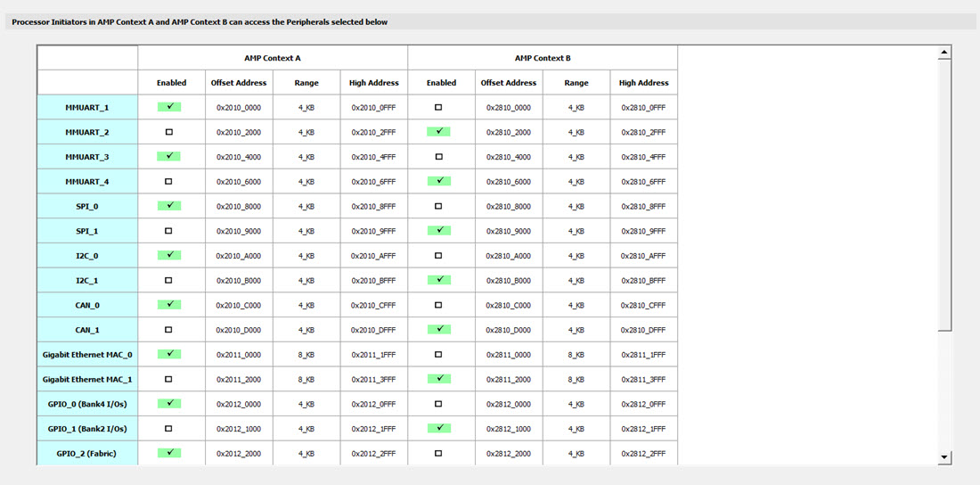Uncheck I2C_0 Enabled in AMP Context A

169,255
